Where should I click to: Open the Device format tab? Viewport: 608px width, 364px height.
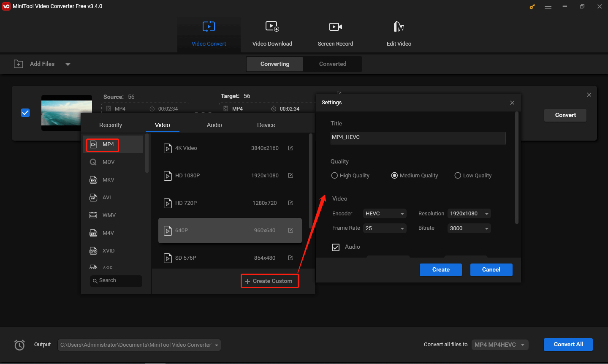(266, 125)
